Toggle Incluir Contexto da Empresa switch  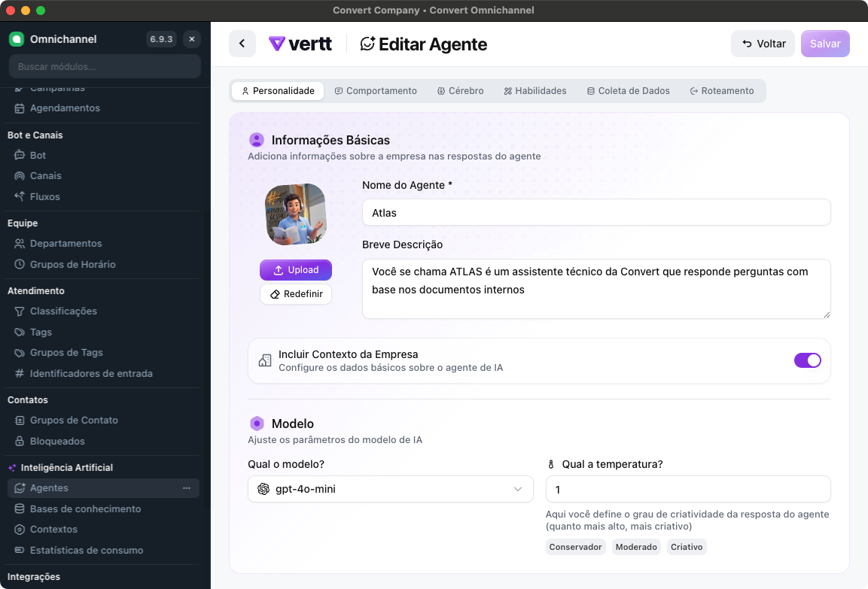807,360
